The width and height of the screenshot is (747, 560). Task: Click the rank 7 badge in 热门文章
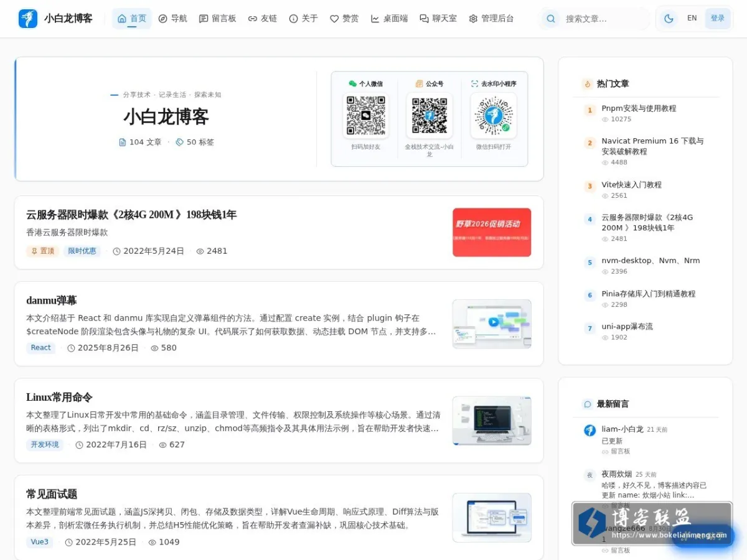(x=590, y=329)
